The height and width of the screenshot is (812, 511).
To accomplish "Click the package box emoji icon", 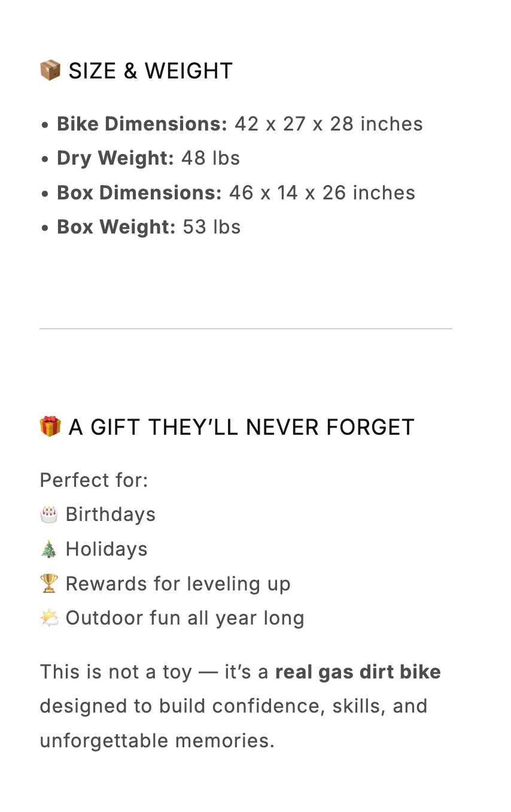I will (x=50, y=70).
